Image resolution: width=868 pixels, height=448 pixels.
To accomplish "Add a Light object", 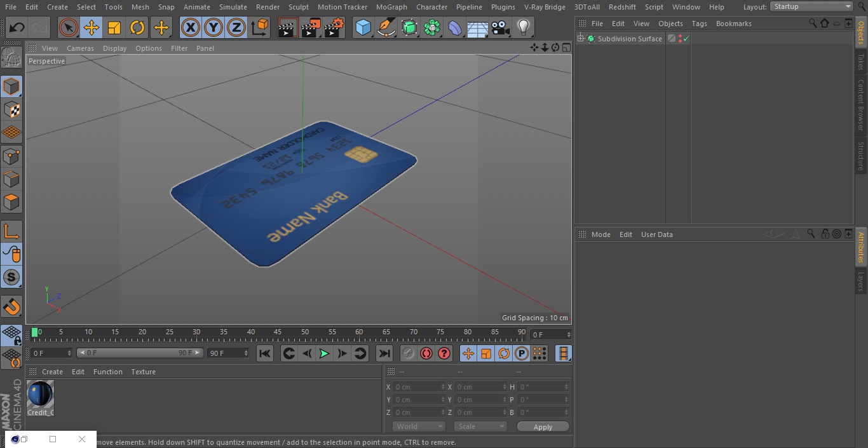I will click(x=523, y=27).
